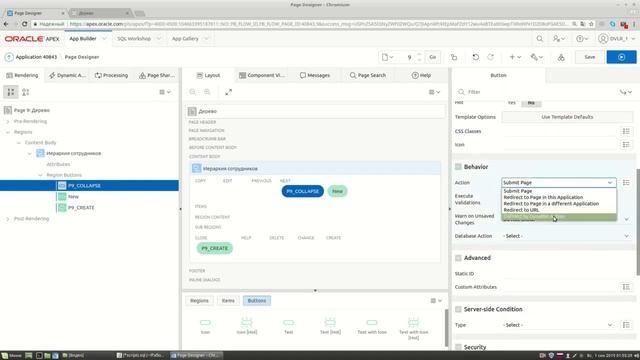
Task: Click the page lock icon in the toolbar
Action: tap(454, 57)
